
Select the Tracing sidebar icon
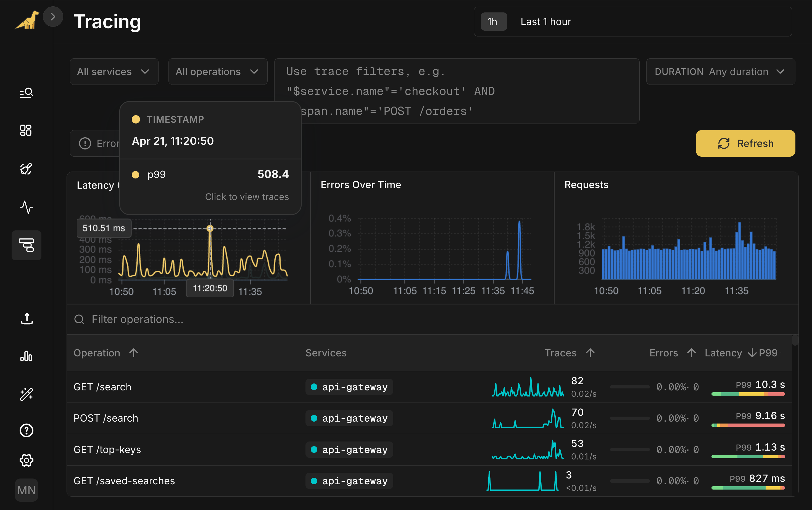point(27,245)
